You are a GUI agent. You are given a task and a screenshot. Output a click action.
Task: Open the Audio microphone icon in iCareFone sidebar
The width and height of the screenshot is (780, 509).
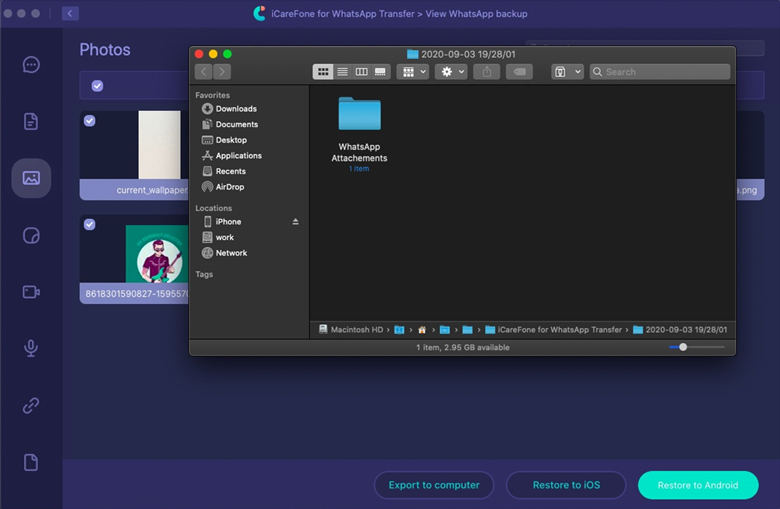(x=31, y=348)
